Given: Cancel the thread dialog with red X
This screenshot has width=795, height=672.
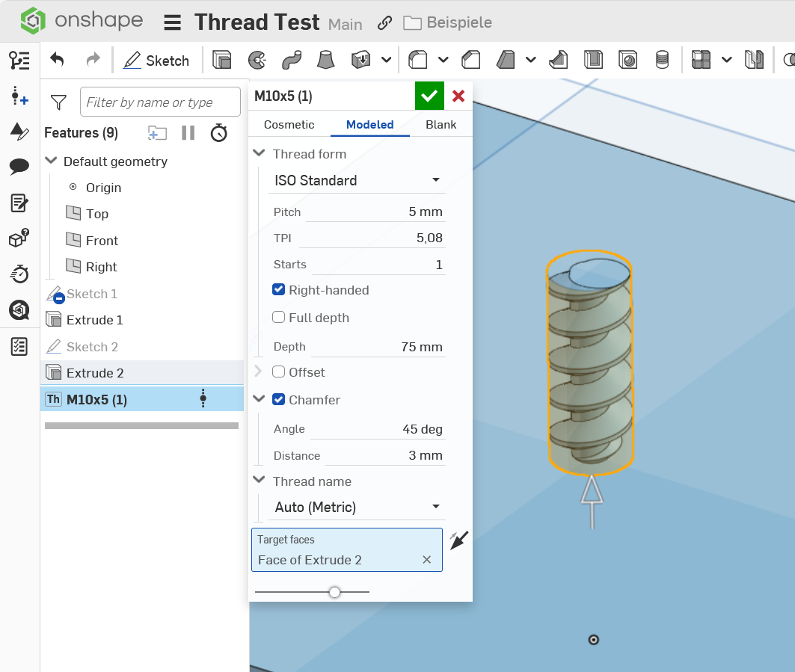Looking at the screenshot, I should click(x=458, y=96).
